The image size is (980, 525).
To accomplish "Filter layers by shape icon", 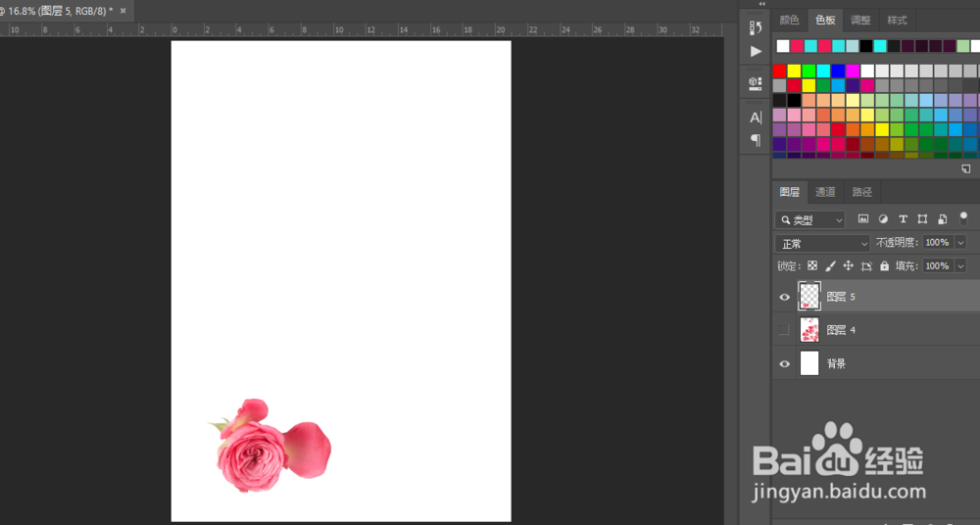I will click(x=922, y=218).
